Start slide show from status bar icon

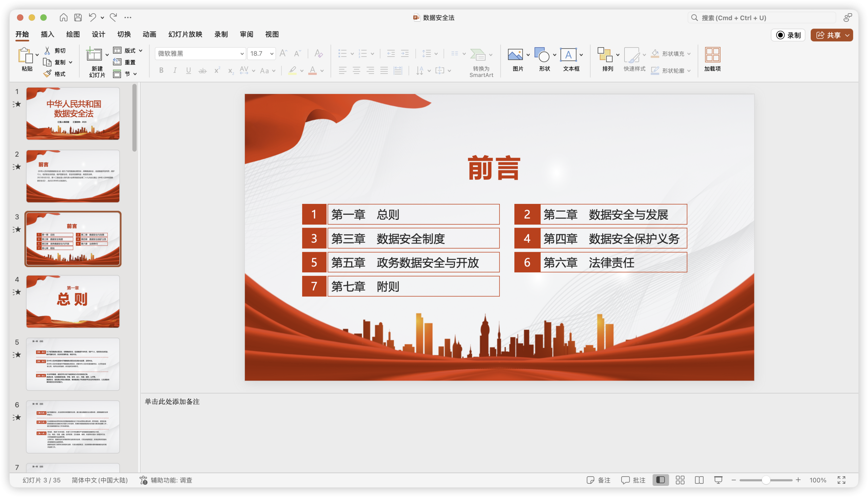718,480
